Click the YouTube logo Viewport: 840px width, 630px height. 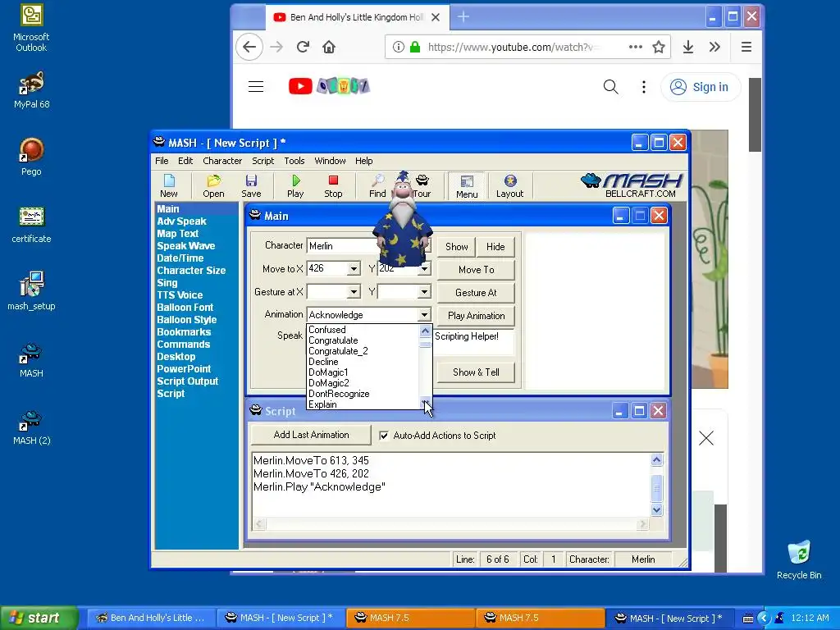point(329,86)
